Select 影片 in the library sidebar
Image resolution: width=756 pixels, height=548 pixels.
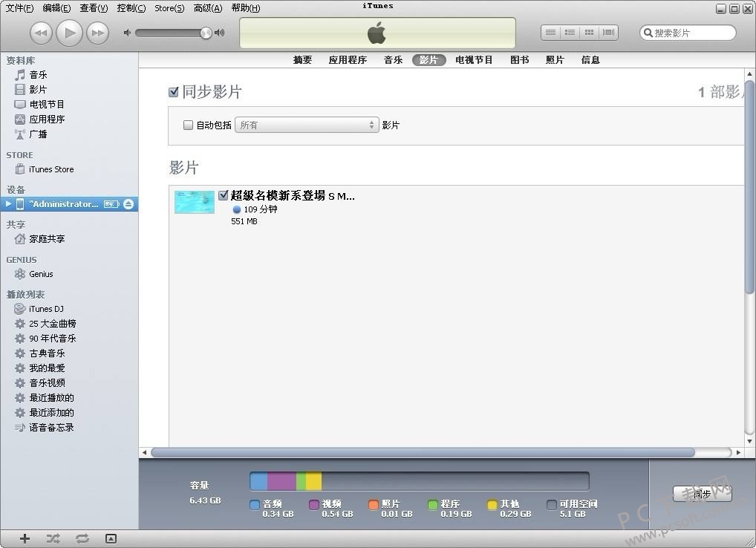pos(38,89)
